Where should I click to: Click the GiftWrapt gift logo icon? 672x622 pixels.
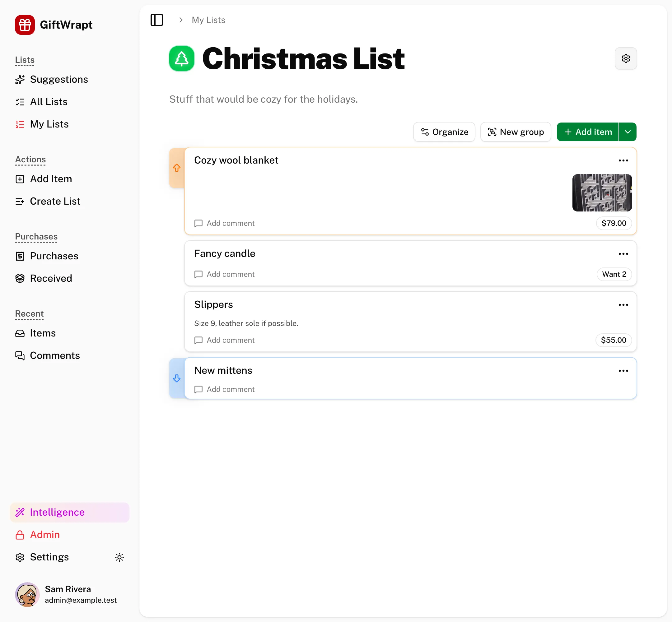25,25
